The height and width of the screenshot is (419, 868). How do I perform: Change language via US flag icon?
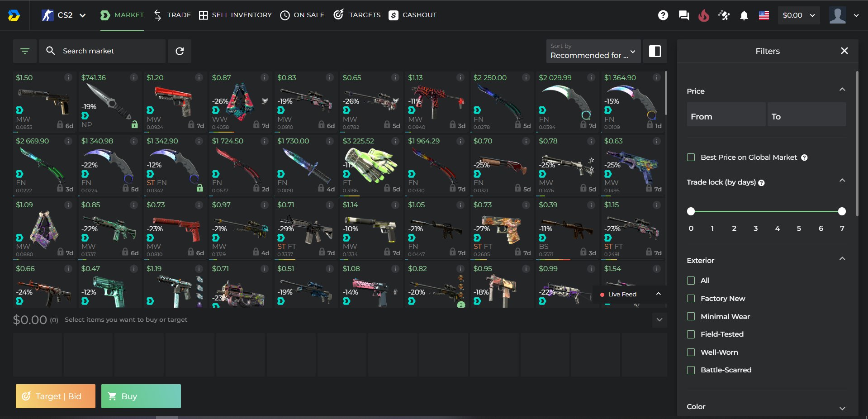[764, 15]
